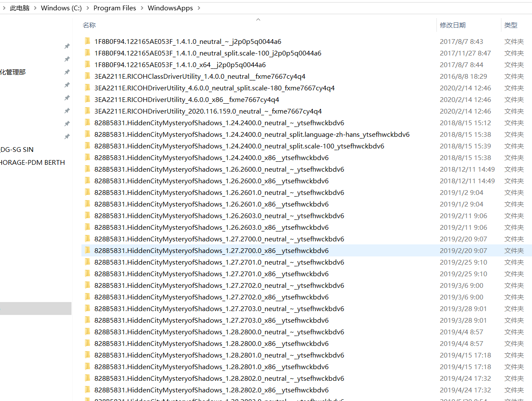Select HiddenCity 1.28.2801.0_x86 folder name
The height and width of the screenshot is (401, 532).
click(212, 367)
